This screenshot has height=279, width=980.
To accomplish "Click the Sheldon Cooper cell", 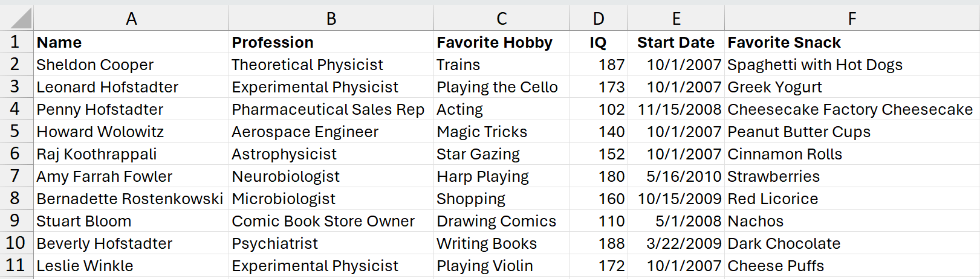I will coord(95,65).
